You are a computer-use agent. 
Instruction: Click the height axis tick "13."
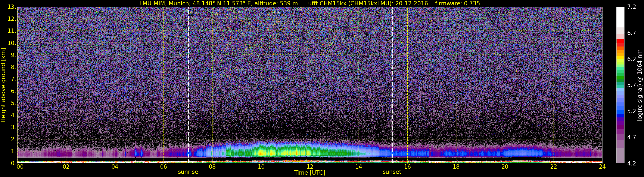click(12, 7)
